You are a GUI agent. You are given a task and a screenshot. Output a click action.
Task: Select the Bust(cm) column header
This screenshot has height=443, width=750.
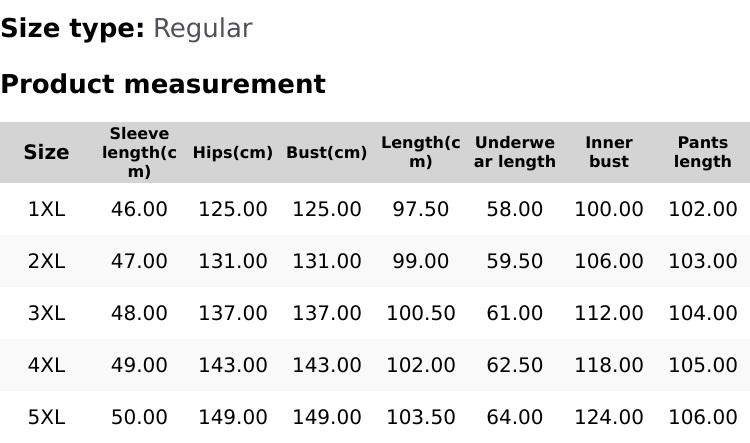(x=327, y=152)
